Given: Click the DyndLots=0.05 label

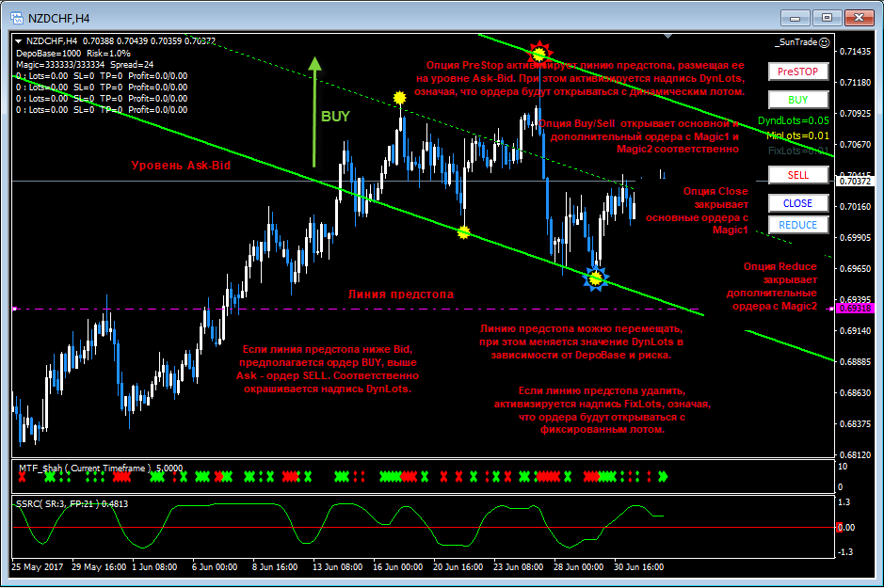Looking at the screenshot, I should [794, 120].
